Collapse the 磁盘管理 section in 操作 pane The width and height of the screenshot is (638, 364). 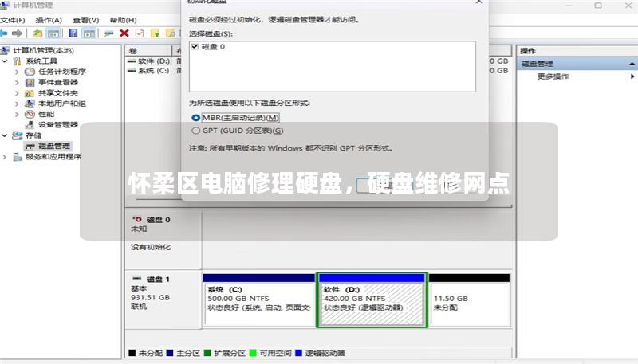(x=632, y=64)
